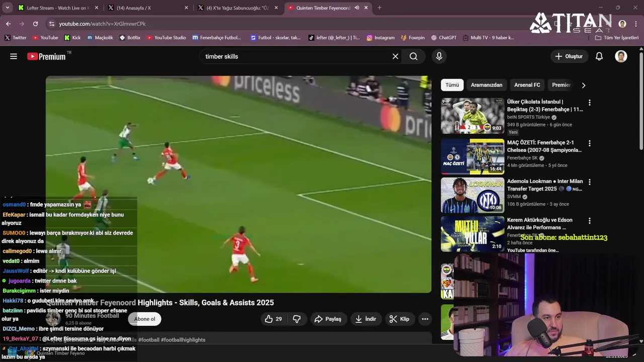Start voice search with microphone icon
The width and height of the screenshot is (644, 362).
click(x=439, y=56)
